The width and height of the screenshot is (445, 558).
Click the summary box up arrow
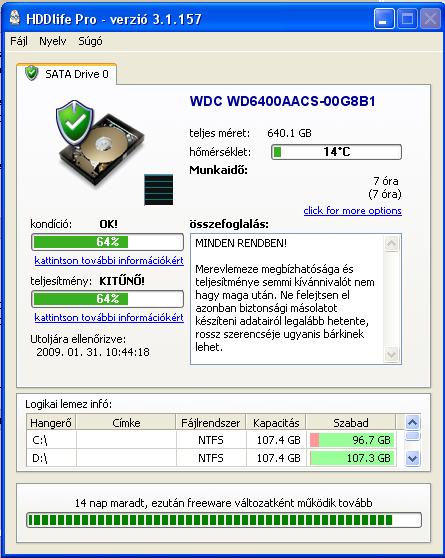coord(392,244)
